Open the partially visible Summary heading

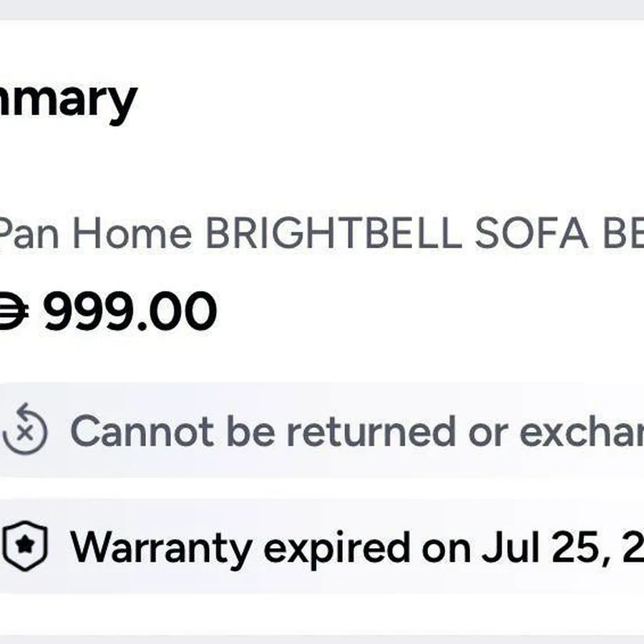pos(68,101)
